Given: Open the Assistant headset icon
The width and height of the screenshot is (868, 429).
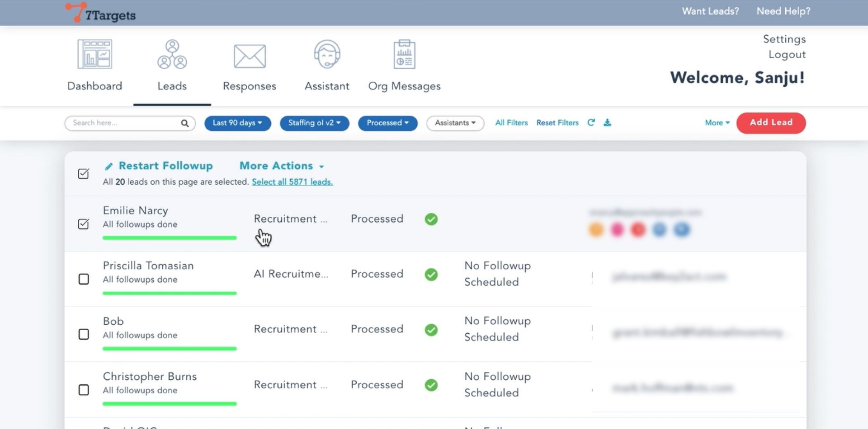Looking at the screenshot, I should (x=327, y=54).
